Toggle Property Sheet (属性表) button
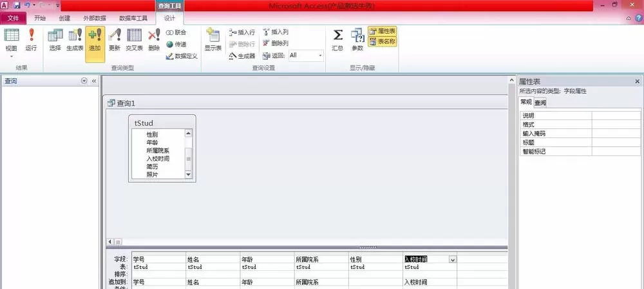This screenshot has width=644, height=289. pos(383,32)
